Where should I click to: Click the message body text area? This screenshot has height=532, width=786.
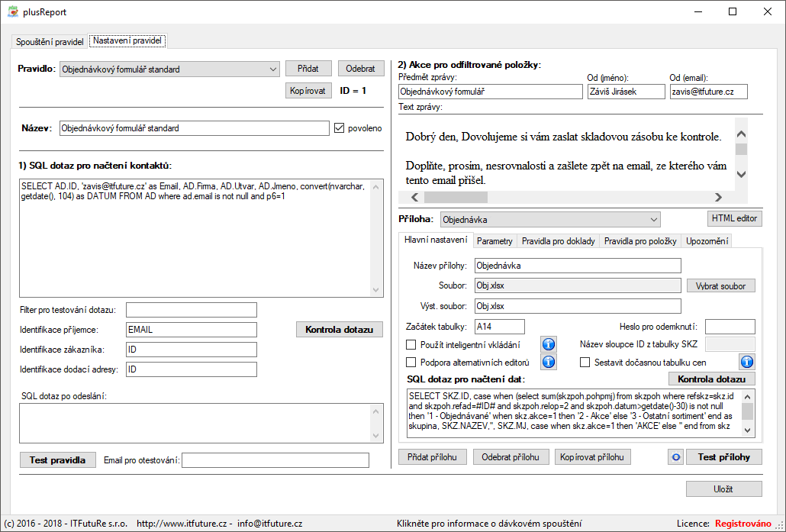tap(566, 154)
